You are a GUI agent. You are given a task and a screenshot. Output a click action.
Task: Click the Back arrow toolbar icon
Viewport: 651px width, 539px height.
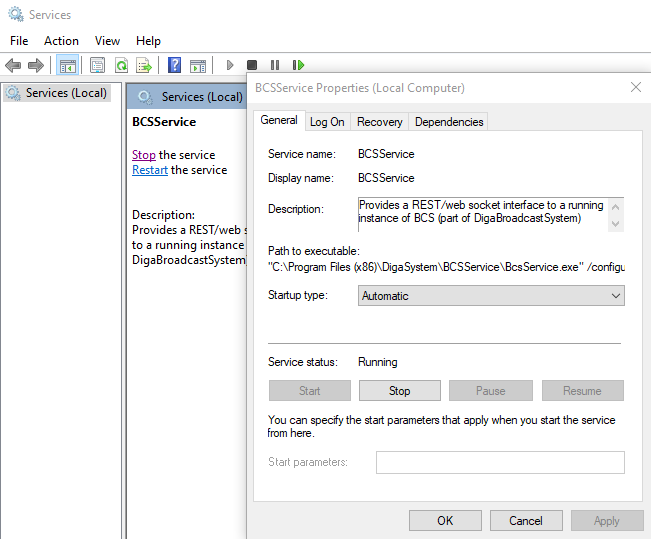[x=13, y=66]
